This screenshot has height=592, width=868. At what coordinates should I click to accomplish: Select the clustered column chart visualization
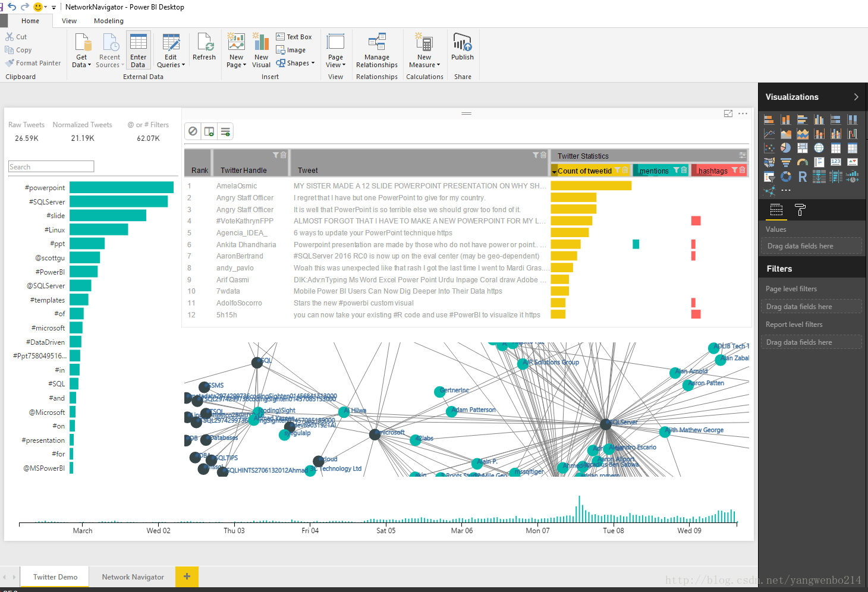[x=819, y=119]
